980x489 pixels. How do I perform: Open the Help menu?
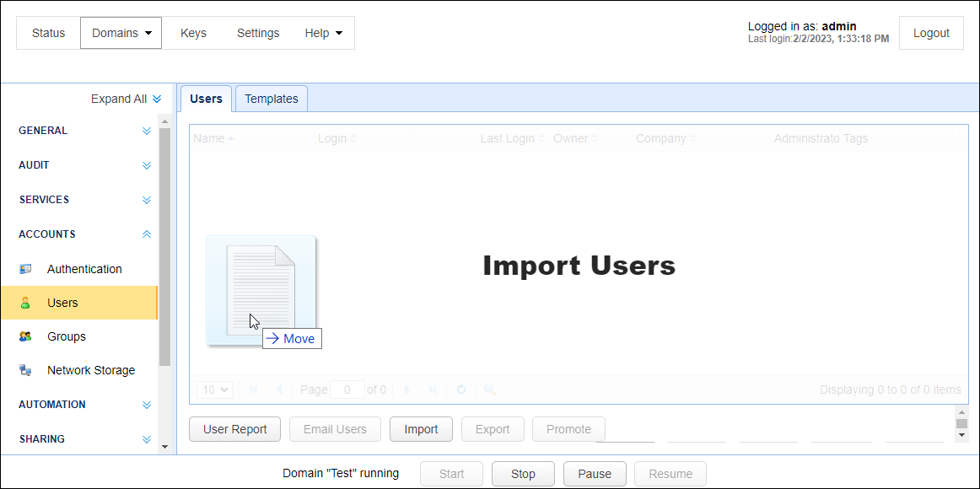pyautogui.click(x=322, y=32)
